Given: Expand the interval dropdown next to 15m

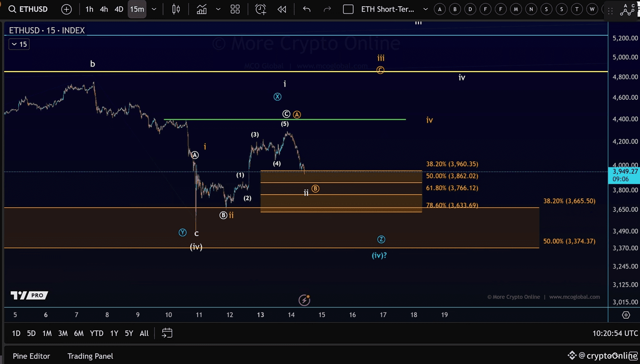Looking at the screenshot, I should click(x=154, y=9).
